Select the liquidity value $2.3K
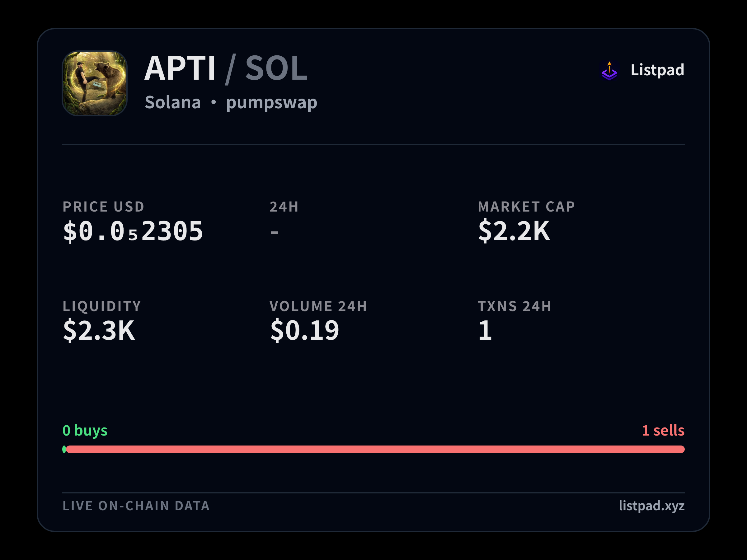Image resolution: width=747 pixels, height=560 pixels. (x=99, y=330)
